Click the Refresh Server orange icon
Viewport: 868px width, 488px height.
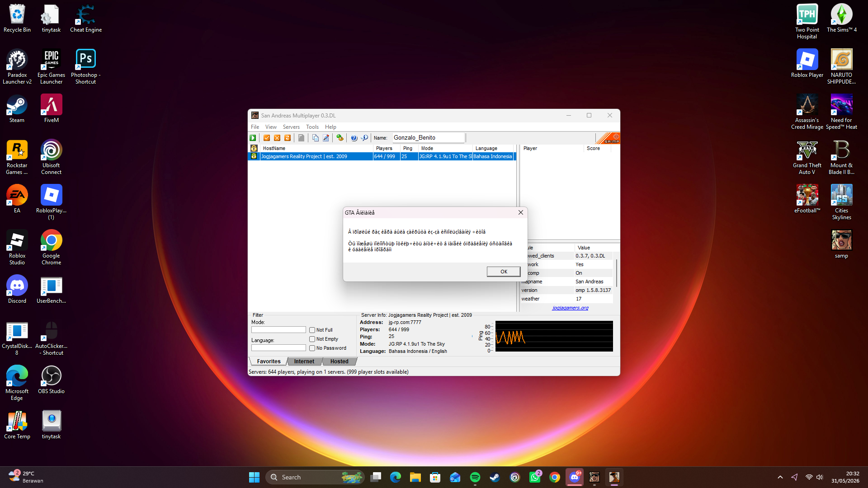[x=288, y=138]
